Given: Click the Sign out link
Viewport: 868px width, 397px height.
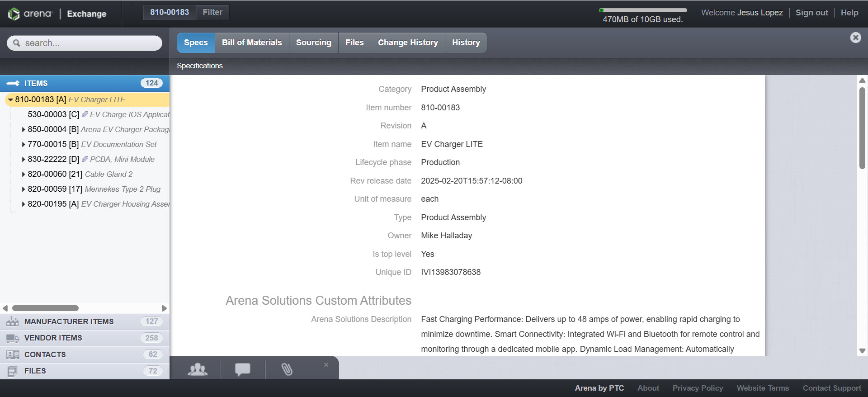Looking at the screenshot, I should coord(812,13).
